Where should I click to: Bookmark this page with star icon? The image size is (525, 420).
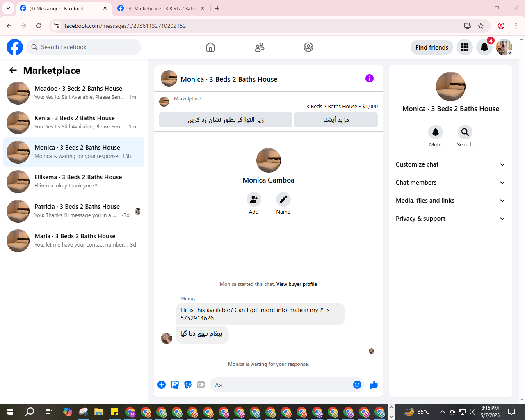[x=481, y=26]
